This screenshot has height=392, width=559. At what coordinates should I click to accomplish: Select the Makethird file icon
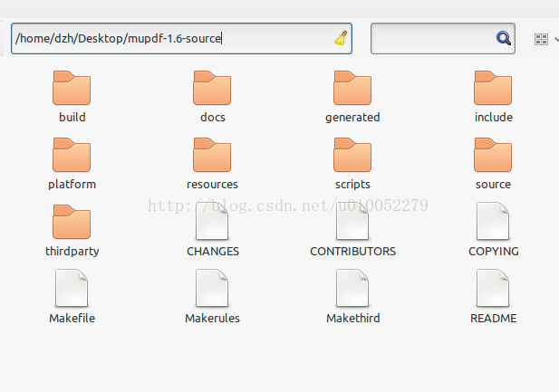352,288
